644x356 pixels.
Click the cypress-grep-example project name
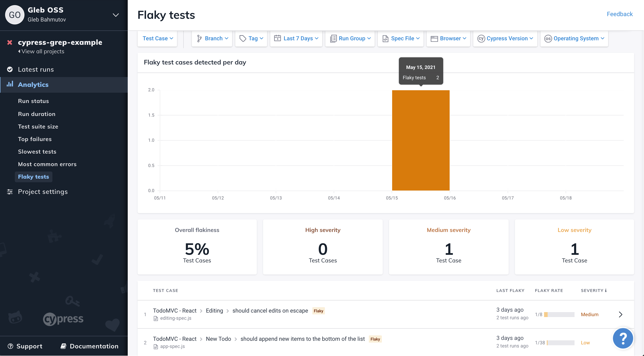(x=60, y=43)
